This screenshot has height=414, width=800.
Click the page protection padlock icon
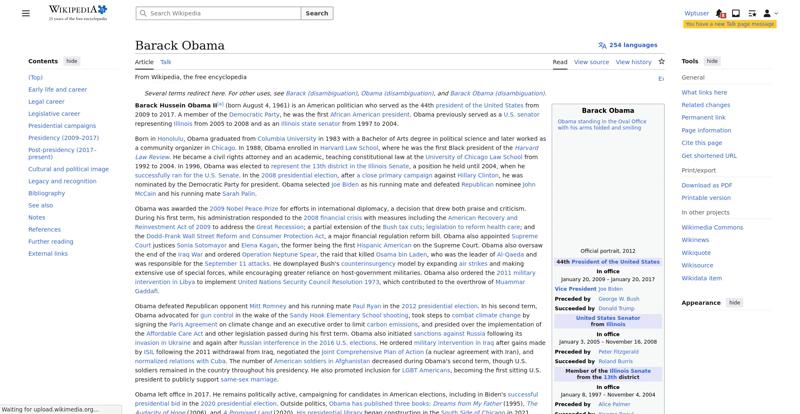click(x=660, y=78)
